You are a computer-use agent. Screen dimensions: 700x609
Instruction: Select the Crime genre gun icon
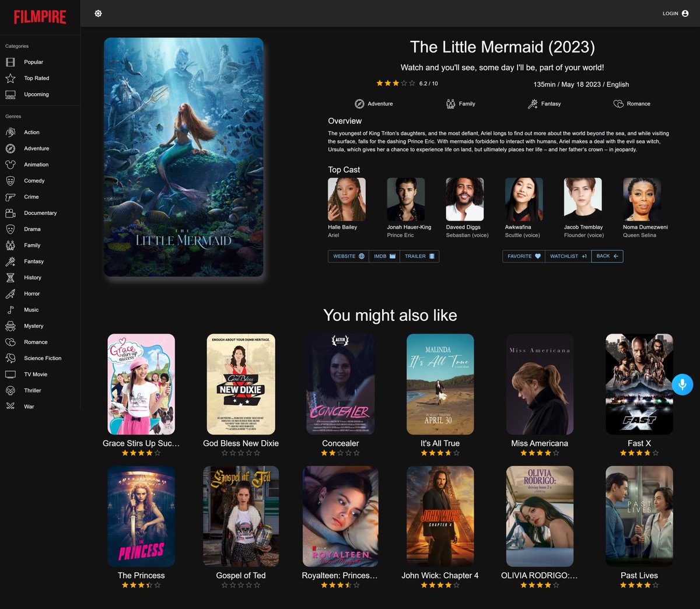pyautogui.click(x=10, y=197)
